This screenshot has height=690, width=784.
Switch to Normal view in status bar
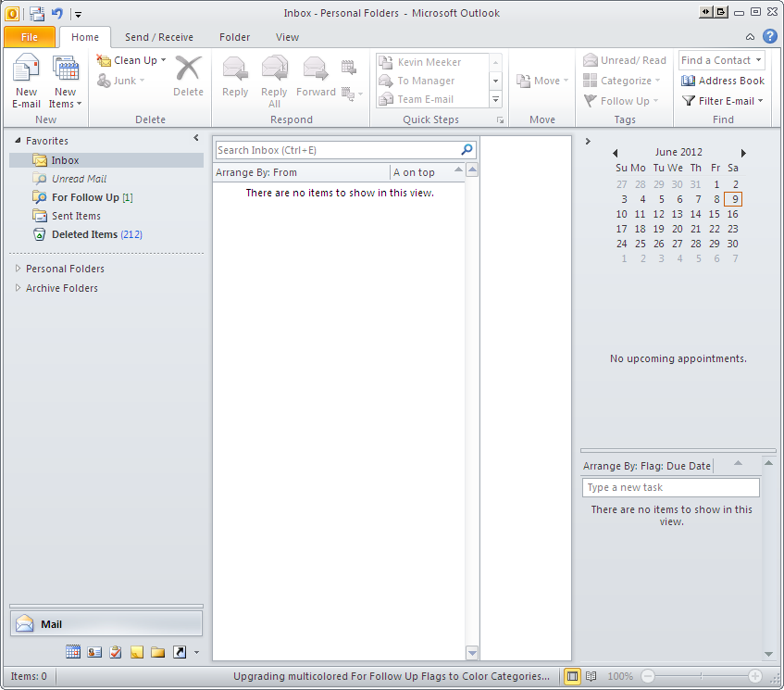pyautogui.click(x=573, y=677)
